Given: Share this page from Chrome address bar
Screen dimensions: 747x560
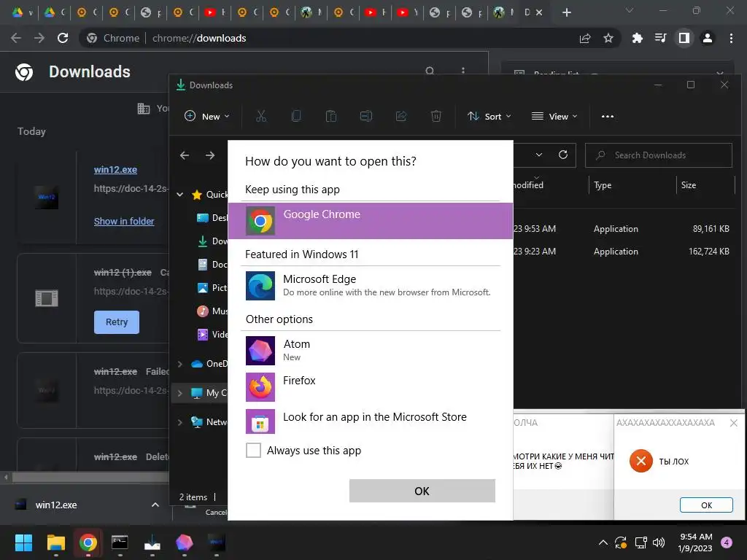Looking at the screenshot, I should click(x=585, y=38).
